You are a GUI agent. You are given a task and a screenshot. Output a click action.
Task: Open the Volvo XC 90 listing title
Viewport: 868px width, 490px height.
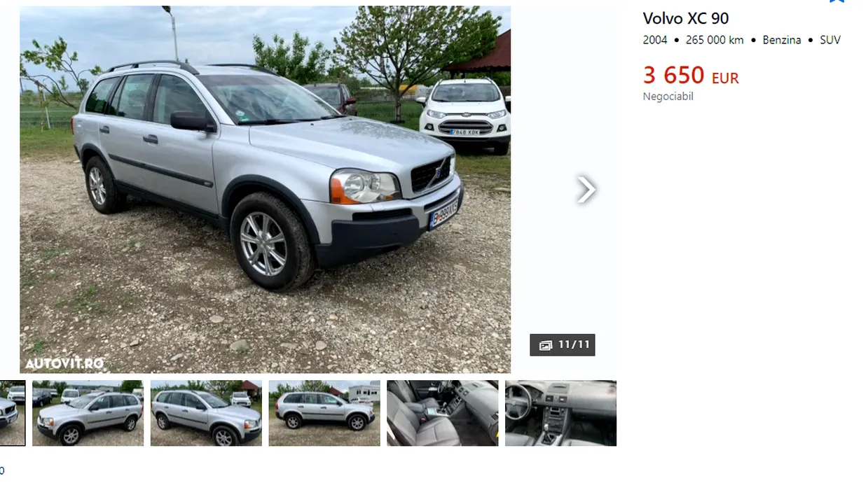tap(686, 19)
